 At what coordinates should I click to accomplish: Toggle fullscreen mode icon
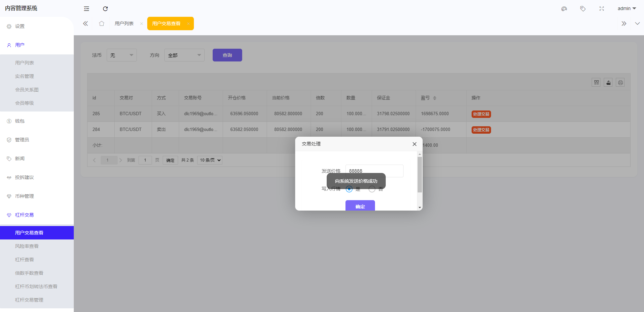(x=602, y=9)
